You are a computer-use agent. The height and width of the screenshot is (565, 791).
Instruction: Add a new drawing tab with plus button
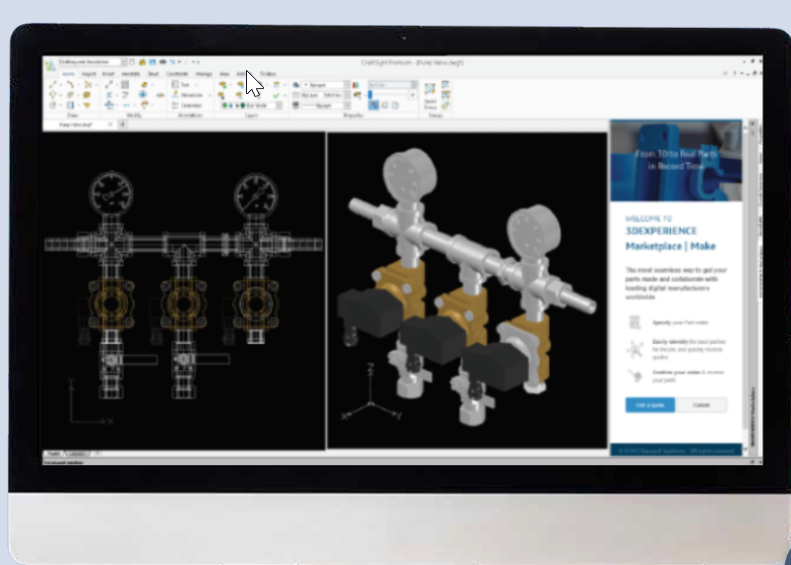[124, 125]
